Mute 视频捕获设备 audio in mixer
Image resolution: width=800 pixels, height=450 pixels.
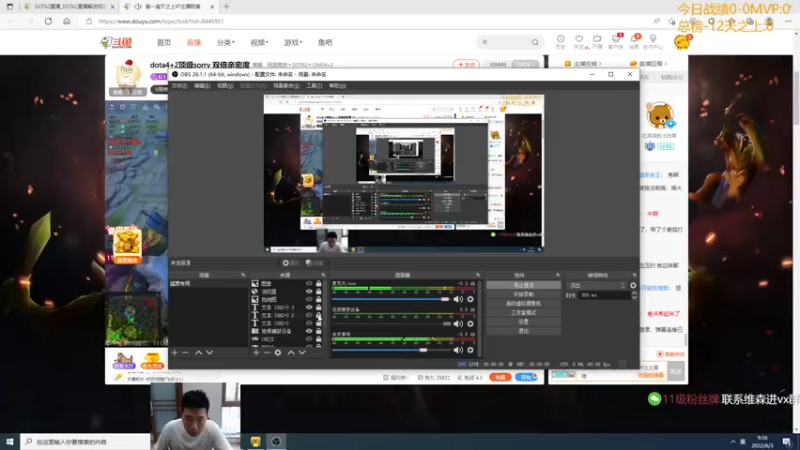click(458, 324)
